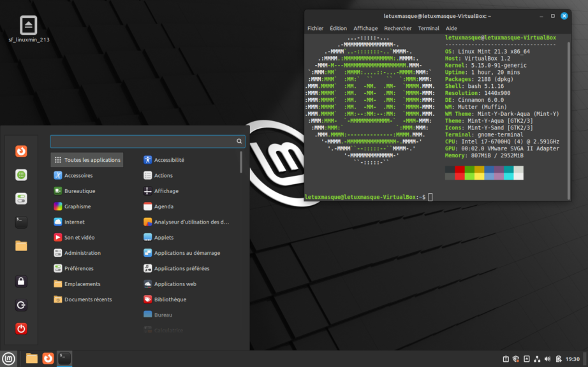Open the sf_linuxmin_213 desktop drive icon
Image resolution: width=588 pixels, height=367 pixels.
[29, 25]
